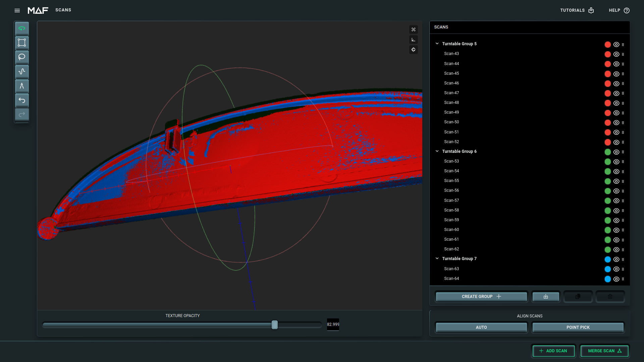
Task: Open the hamburger menu
Action: (17, 10)
